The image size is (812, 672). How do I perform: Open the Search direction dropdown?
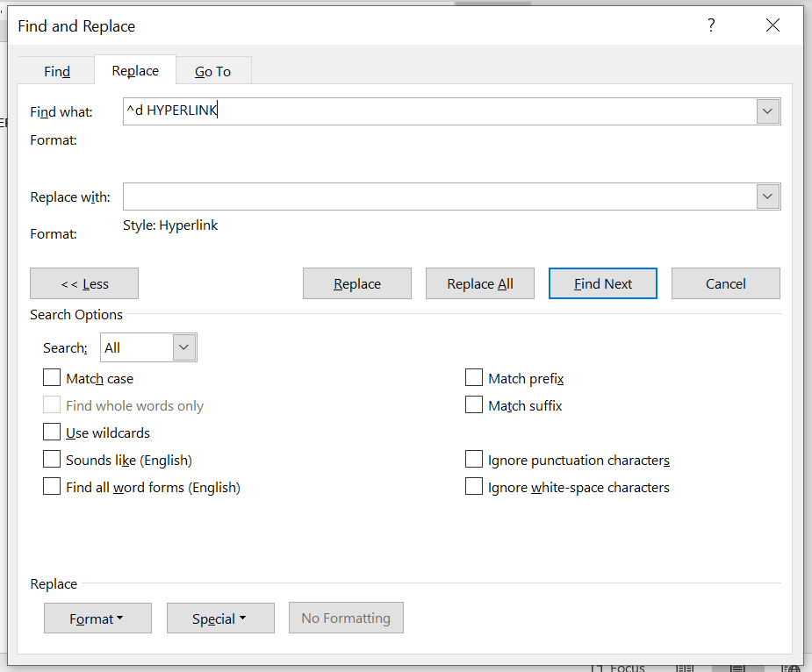click(183, 347)
